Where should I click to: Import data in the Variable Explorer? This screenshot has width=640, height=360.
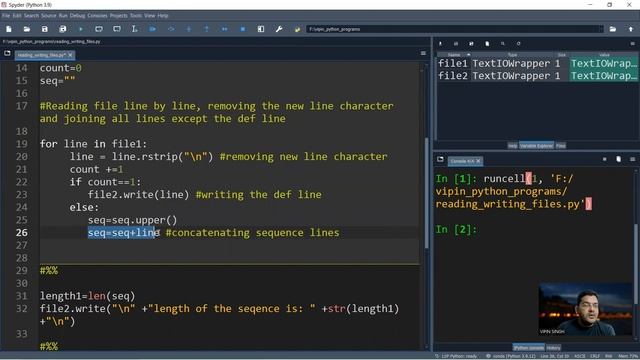pyautogui.click(x=440, y=44)
